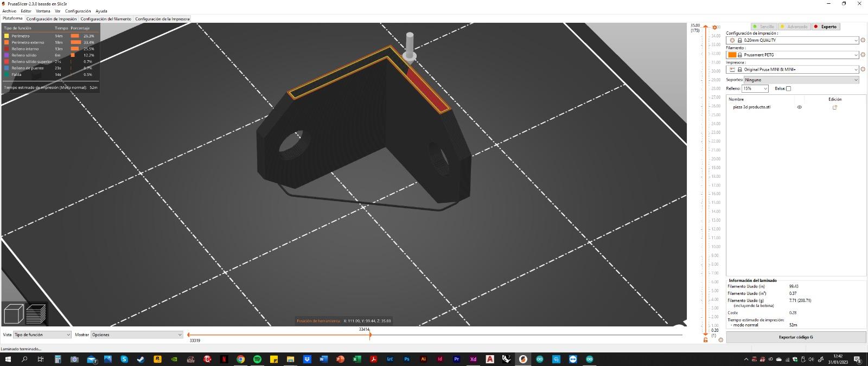Open Spotify from the taskbar
This screenshot has height=366, width=868.
(x=257, y=359)
